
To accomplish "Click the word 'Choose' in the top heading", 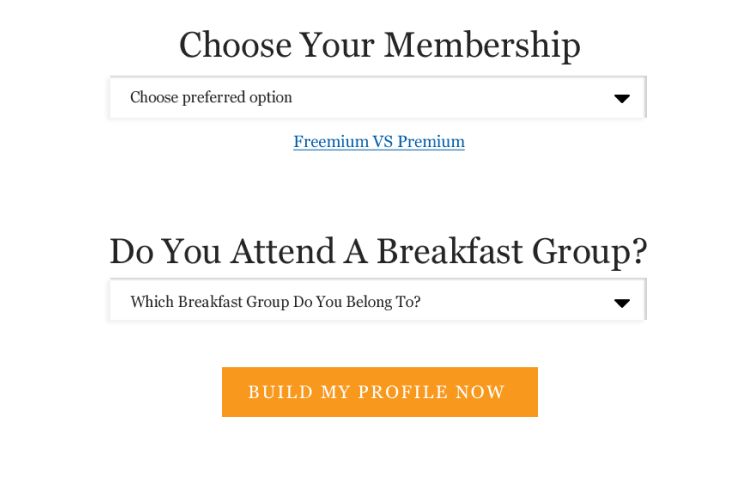I will pyautogui.click(x=235, y=44).
